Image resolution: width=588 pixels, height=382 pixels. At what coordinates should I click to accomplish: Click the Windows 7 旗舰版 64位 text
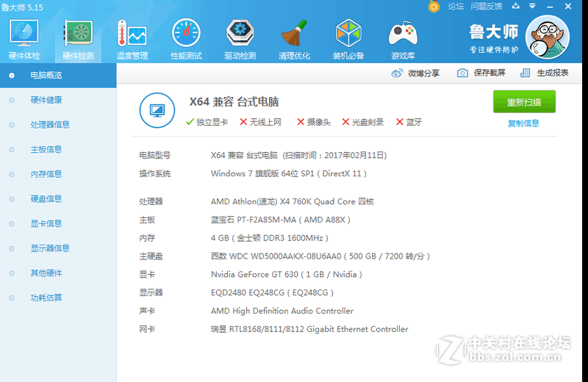point(289,174)
